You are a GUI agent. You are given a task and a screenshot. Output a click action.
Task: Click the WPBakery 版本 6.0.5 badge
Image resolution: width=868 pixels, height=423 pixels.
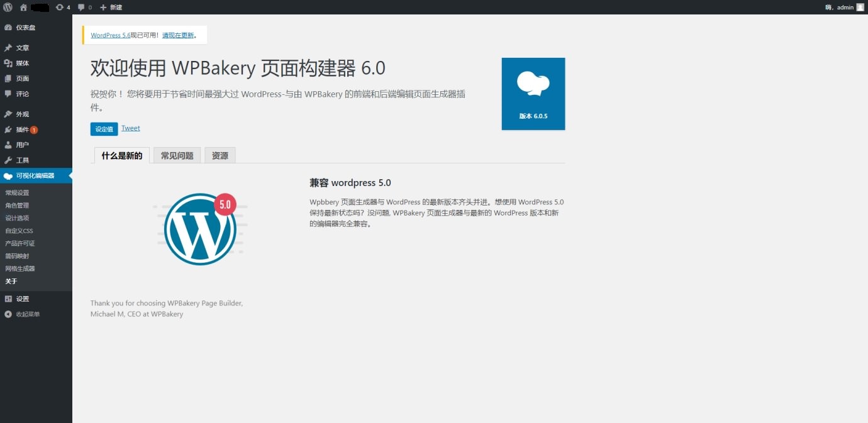tap(533, 94)
